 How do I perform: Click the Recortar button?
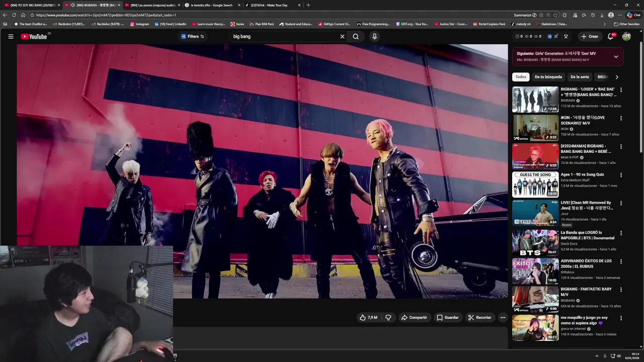pyautogui.click(x=479, y=317)
